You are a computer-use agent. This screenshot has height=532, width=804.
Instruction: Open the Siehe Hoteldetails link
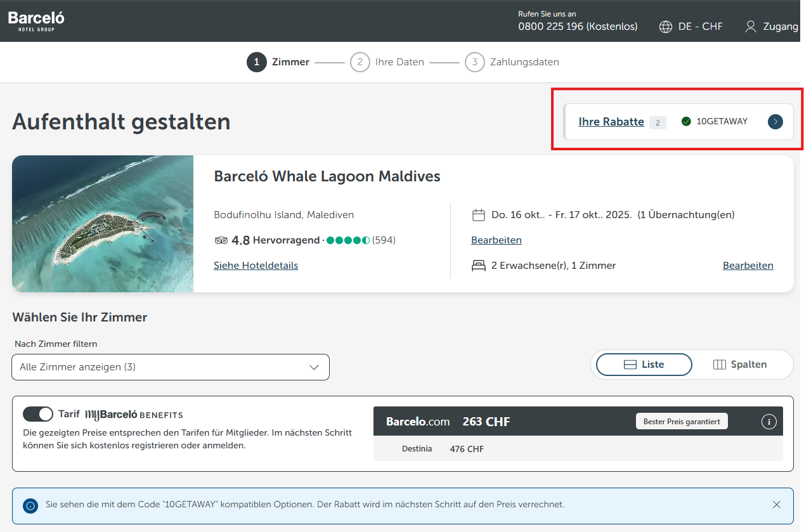point(256,266)
